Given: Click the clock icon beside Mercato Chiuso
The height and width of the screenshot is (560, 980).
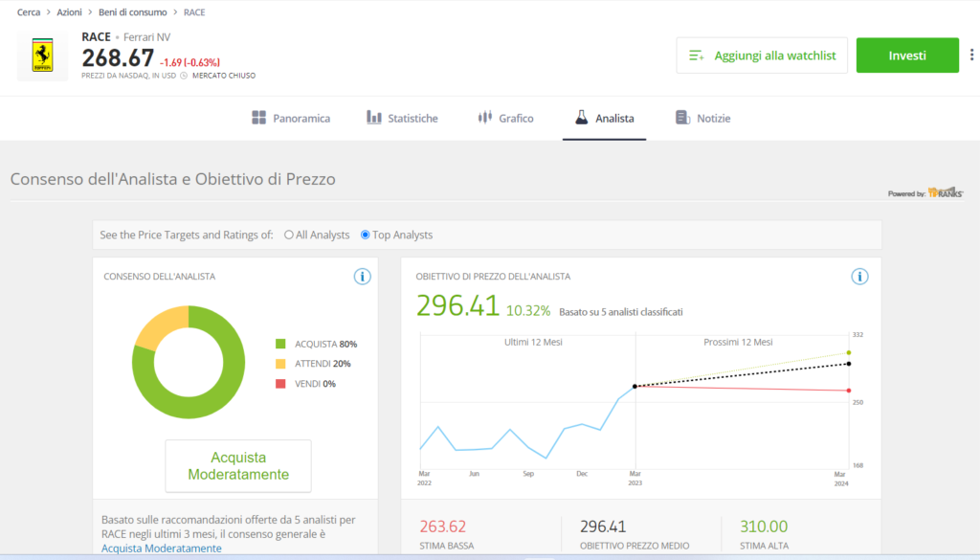Looking at the screenshot, I should [x=184, y=76].
